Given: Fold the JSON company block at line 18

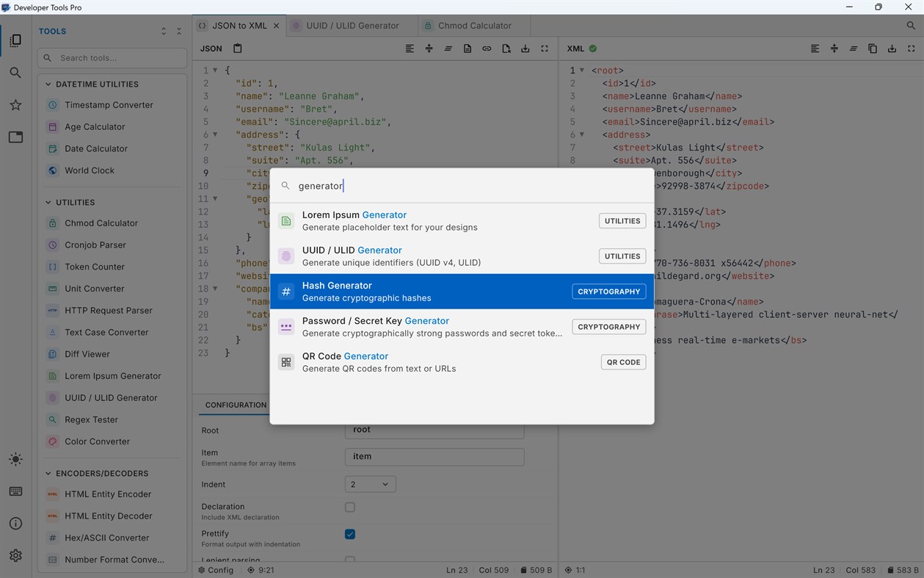Looking at the screenshot, I should click(x=215, y=289).
